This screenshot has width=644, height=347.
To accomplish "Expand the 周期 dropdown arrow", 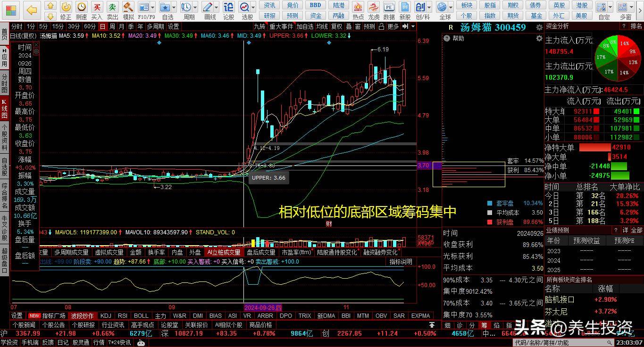I will (195, 7).
